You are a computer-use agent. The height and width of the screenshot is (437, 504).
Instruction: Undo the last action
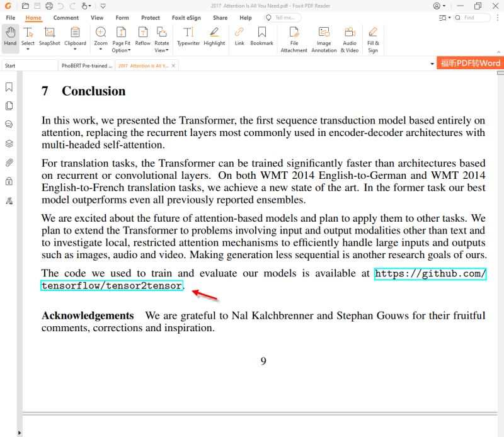click(x=60, y=6)
